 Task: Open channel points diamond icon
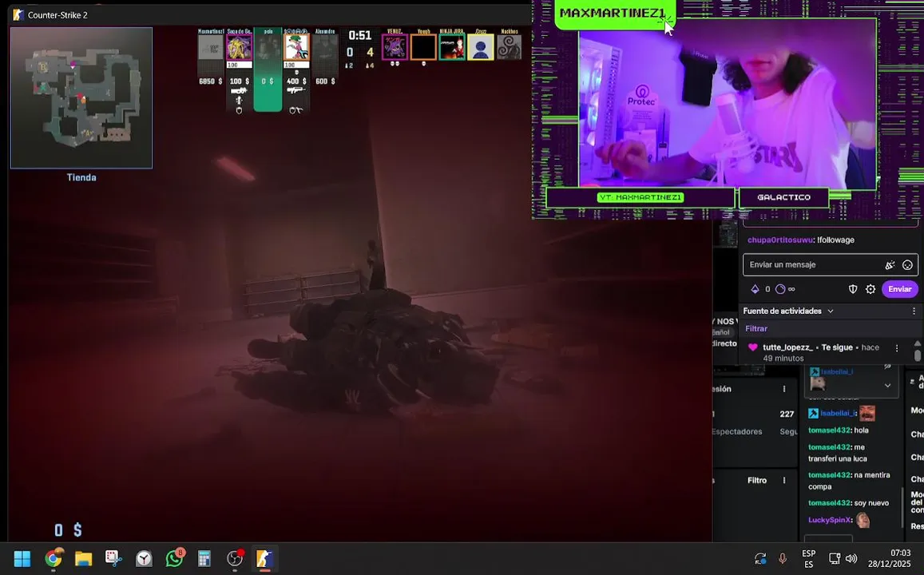point(755,289)
